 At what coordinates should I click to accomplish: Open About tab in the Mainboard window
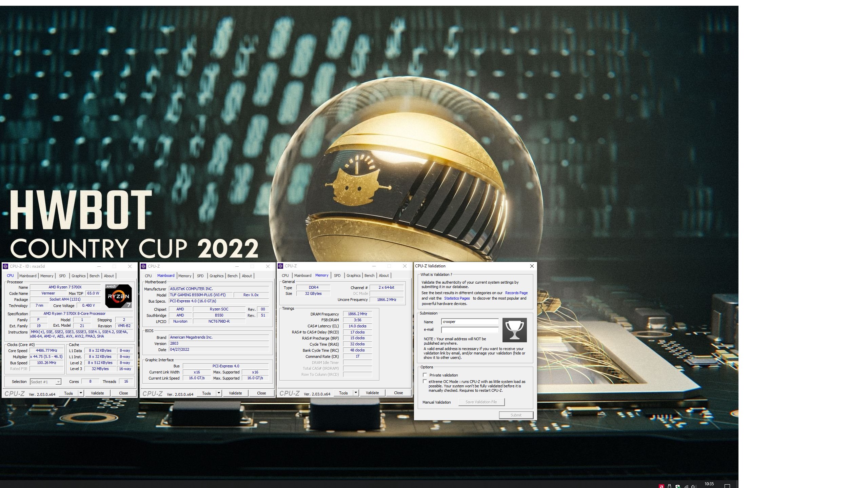tap(247, 276)
